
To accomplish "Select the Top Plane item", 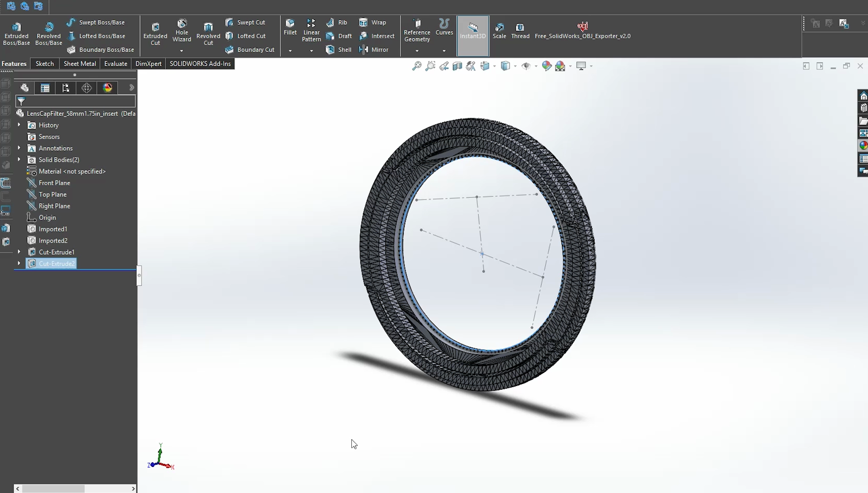I will pos(47,194).
